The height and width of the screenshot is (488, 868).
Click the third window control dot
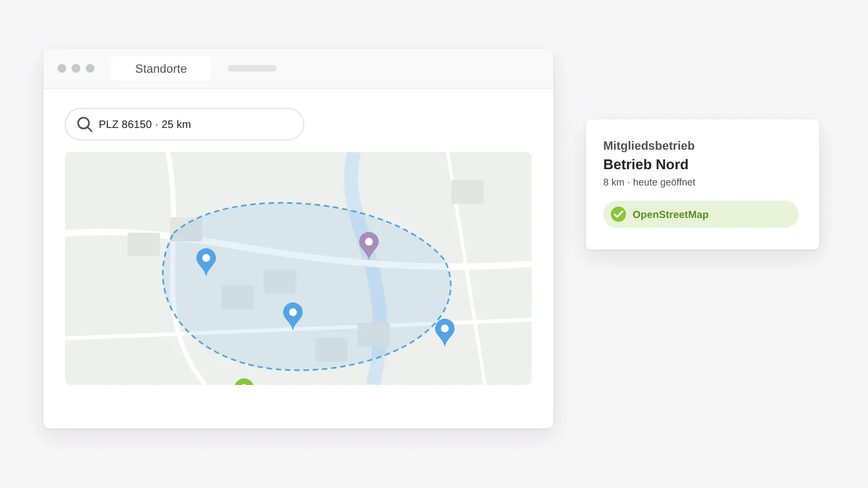click(x=90, y=68)
